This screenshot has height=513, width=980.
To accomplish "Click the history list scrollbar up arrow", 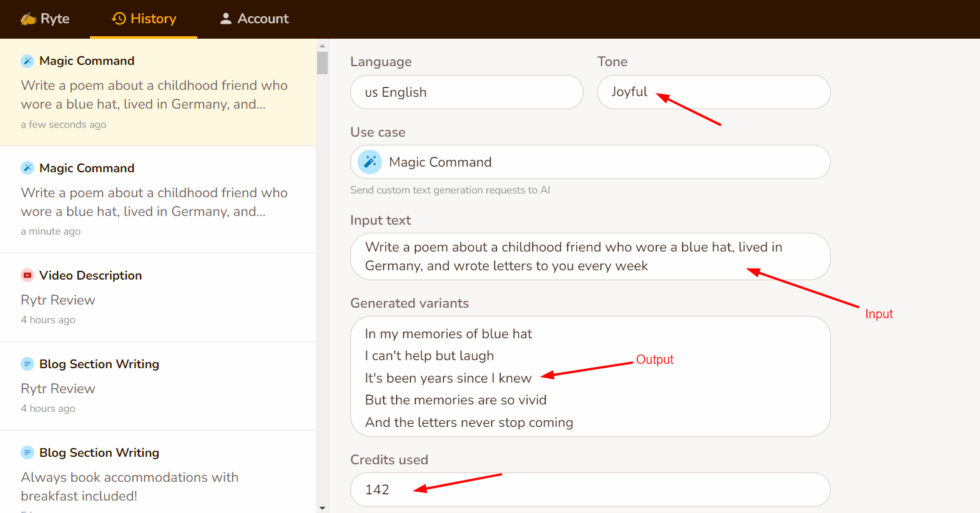I will click(x=322, y=46).
